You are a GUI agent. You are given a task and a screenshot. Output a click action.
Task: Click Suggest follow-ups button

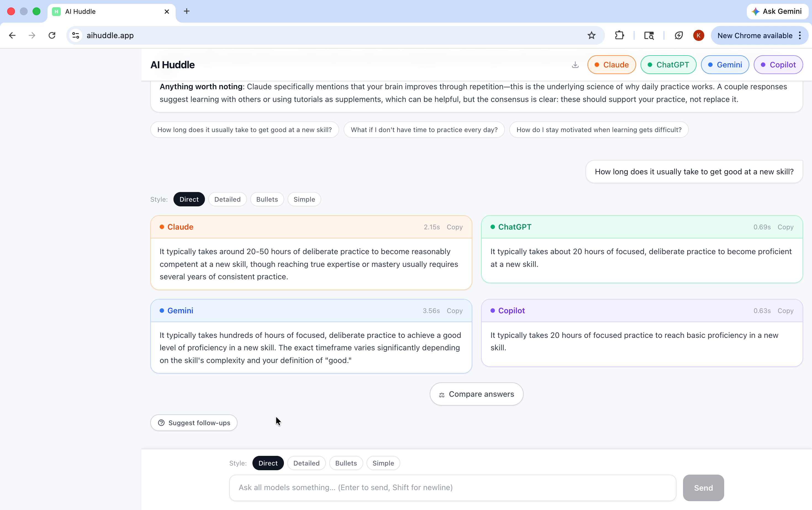tap(194, 423)
